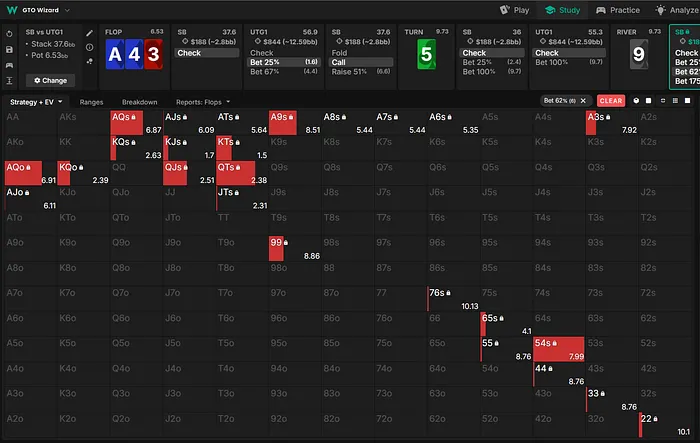The height and width of the screenshot is (443, 700).
Task: Select the 99 hand cell
Action: [295, 249]
